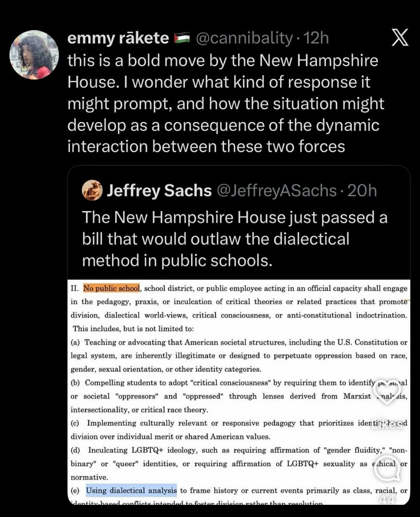This screenshot has width=420, height=517.
Task: Click Jeffrey Sachs's small avatar
Action: 92,190
